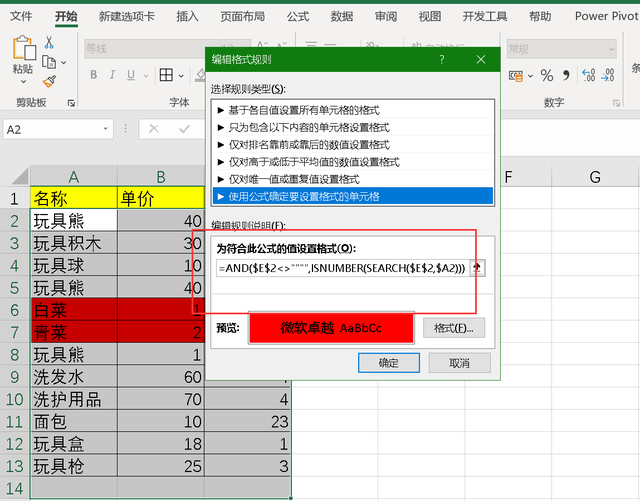Click the Cut scissors icon
Screen dimensions: 640x501
[49, 42]
